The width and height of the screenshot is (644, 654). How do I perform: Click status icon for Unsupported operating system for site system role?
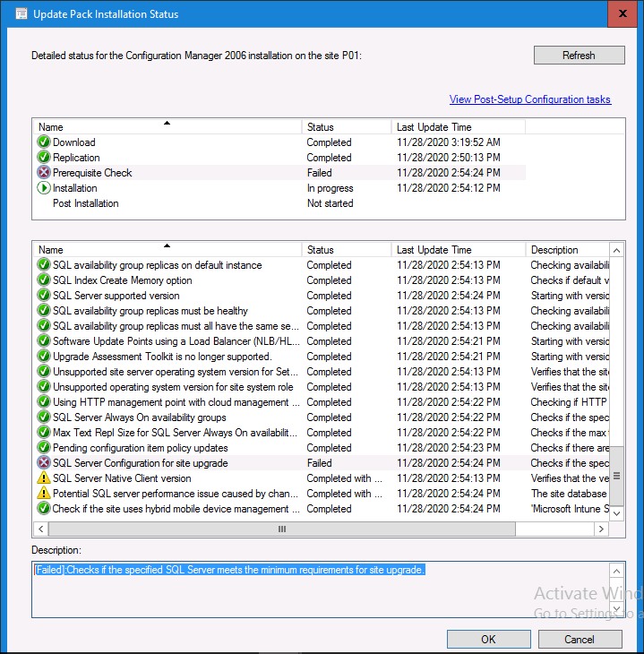pyautogui.click(x=43, y=387)
